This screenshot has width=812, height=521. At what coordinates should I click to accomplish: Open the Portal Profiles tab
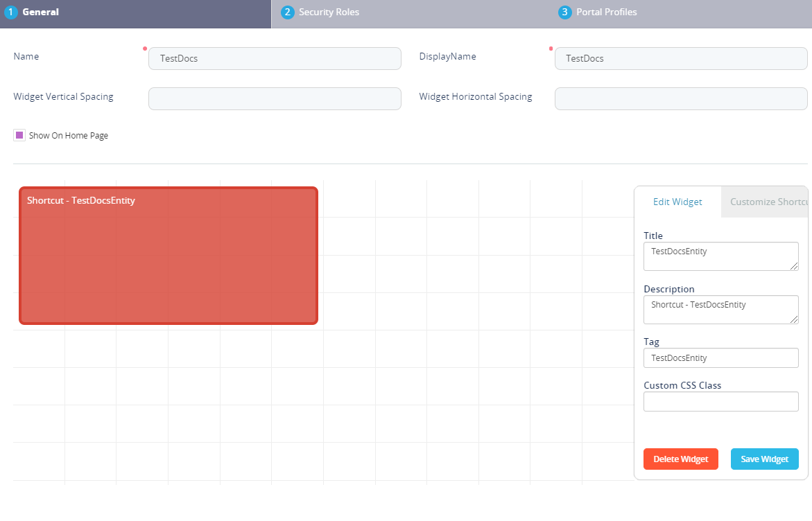[606, 12]
